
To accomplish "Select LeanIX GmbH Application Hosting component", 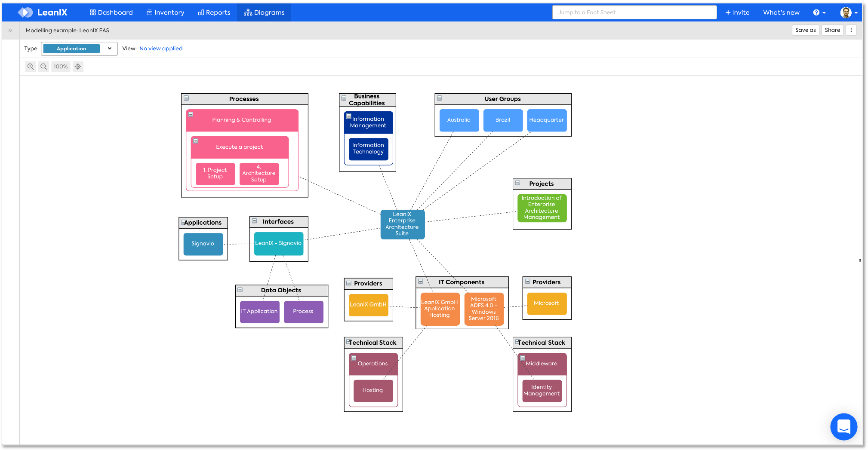I will [x=440, y=309].
